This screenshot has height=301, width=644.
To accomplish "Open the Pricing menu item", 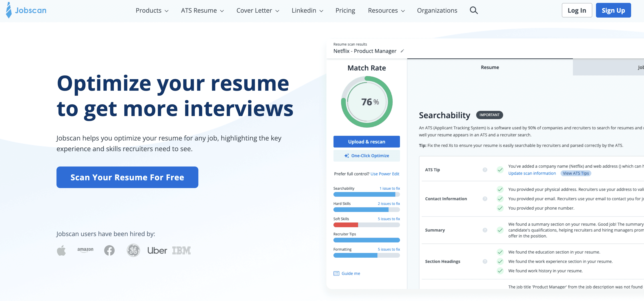I will pyautogui.click(x=345, y=10).
